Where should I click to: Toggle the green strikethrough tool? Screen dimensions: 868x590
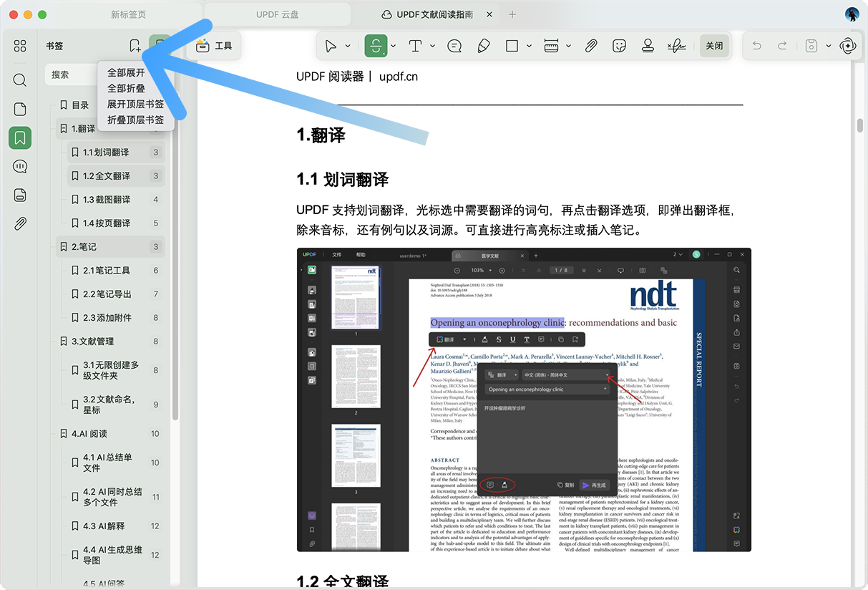(x=376, y=46)
